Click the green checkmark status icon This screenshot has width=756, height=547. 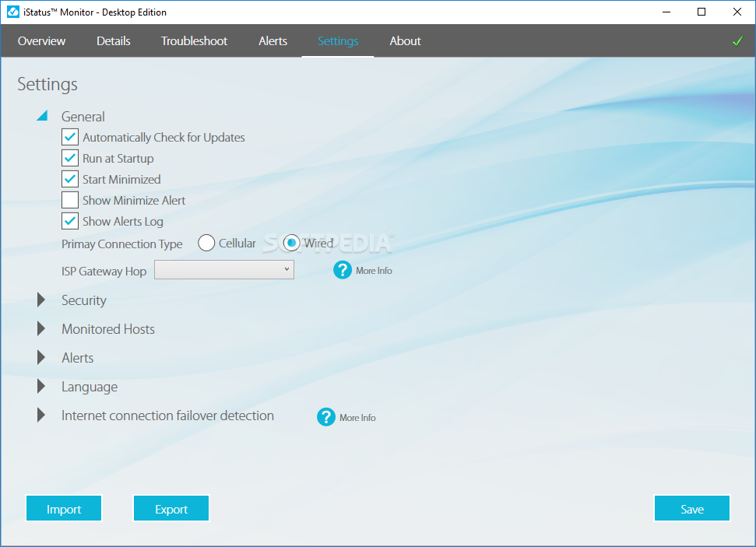(x=737, y=41)
